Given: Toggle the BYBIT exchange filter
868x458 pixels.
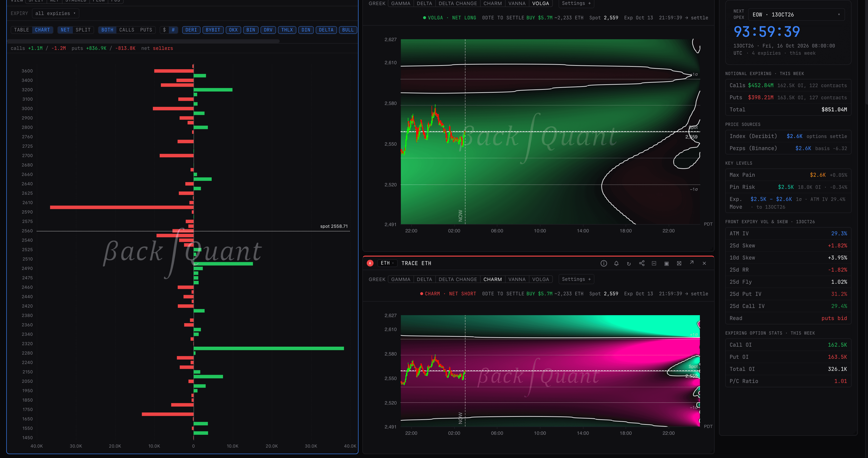Looking at the screenshot, I should click(213, 30).
